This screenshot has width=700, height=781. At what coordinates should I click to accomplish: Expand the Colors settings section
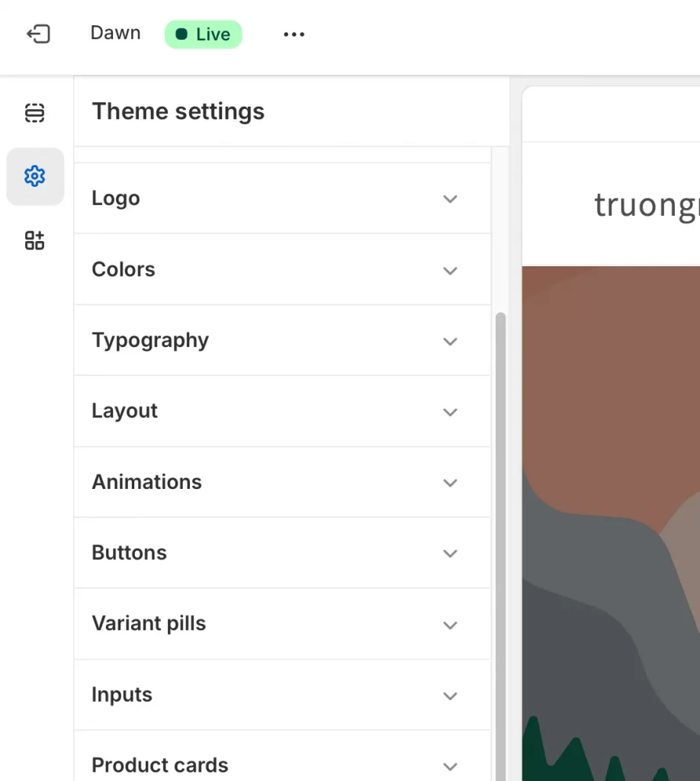(x=282, y=269)
